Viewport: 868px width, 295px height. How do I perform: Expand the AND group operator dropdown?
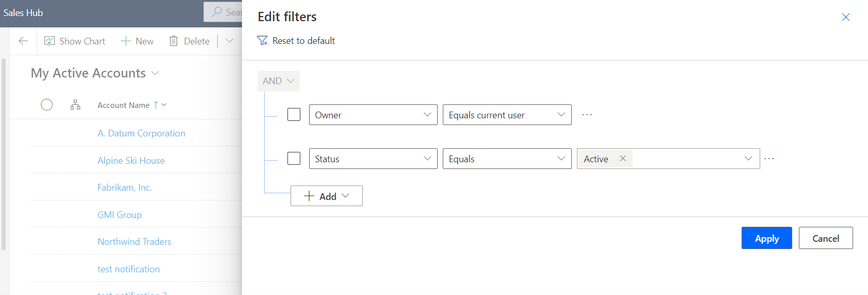279,81
